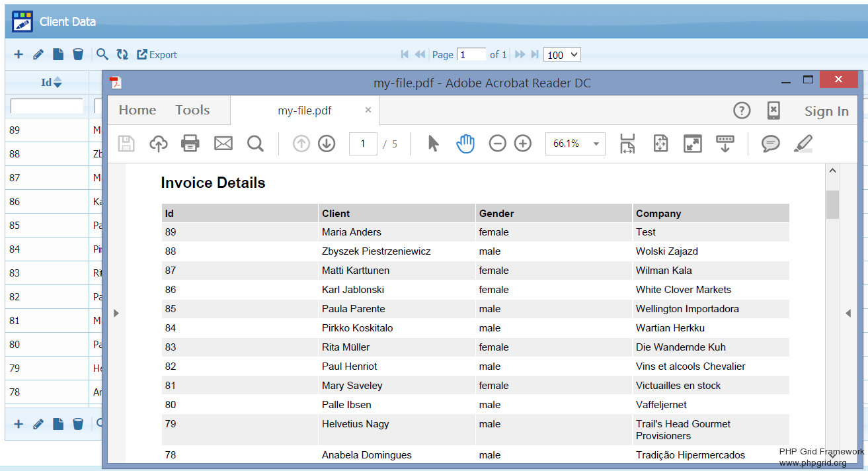Click the PDF vertical scrollbar thumb
868x471 pixels.
(832, 204)
